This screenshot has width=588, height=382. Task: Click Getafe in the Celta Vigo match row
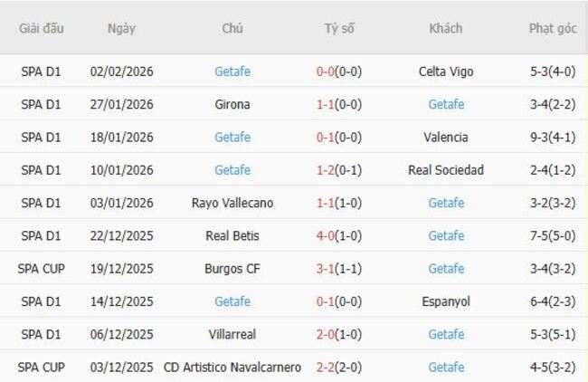coord(232,72)
